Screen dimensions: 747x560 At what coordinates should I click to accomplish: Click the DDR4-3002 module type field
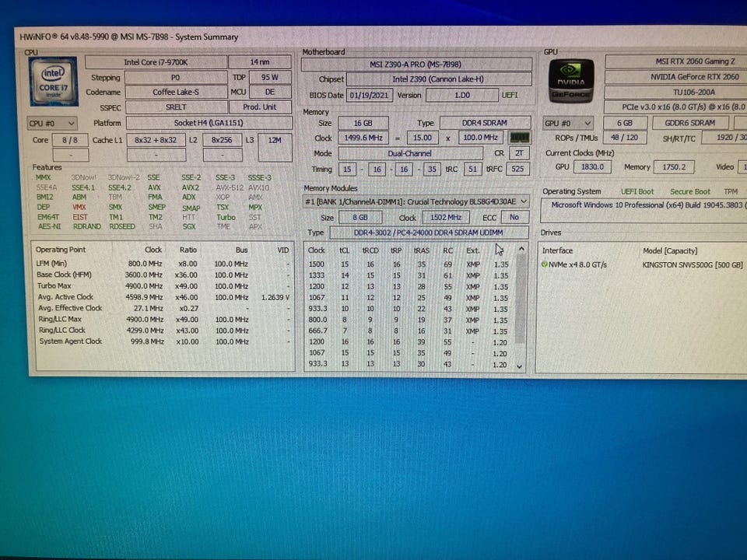[429, 233]
